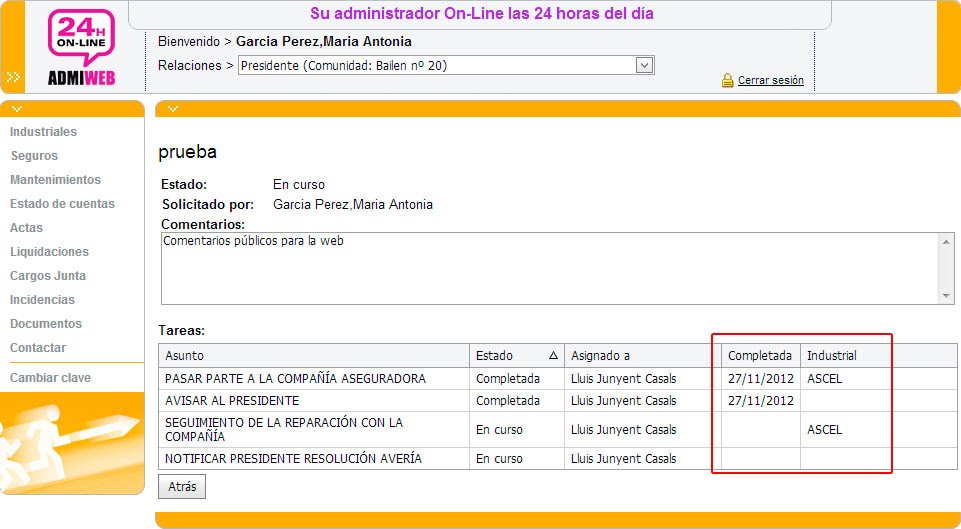Screen dimensions: 961x529
Task: Collapse the main content panel chevron
Action: coord(173,109)
